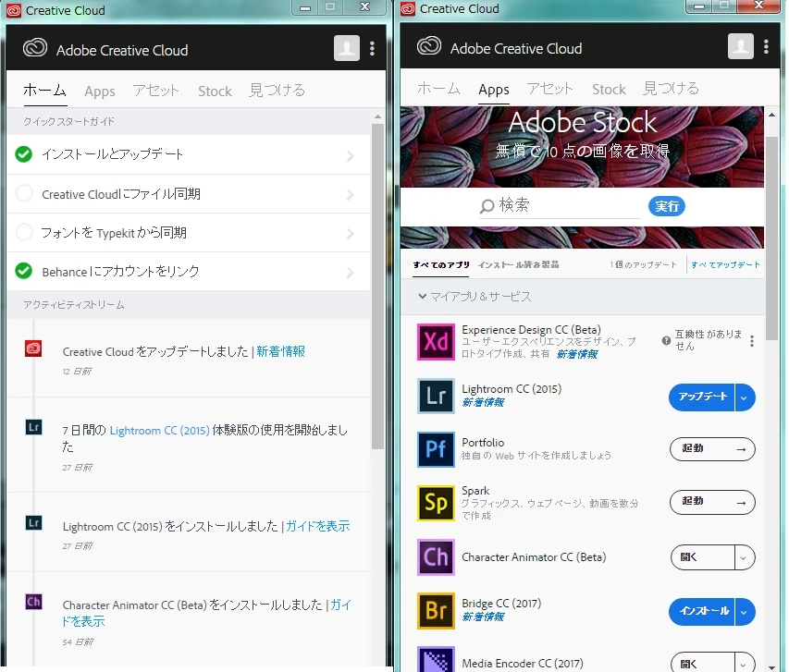789x672 pixels.
Task: Select the ホーム tab in left window
Action: [x=44, y=91]
